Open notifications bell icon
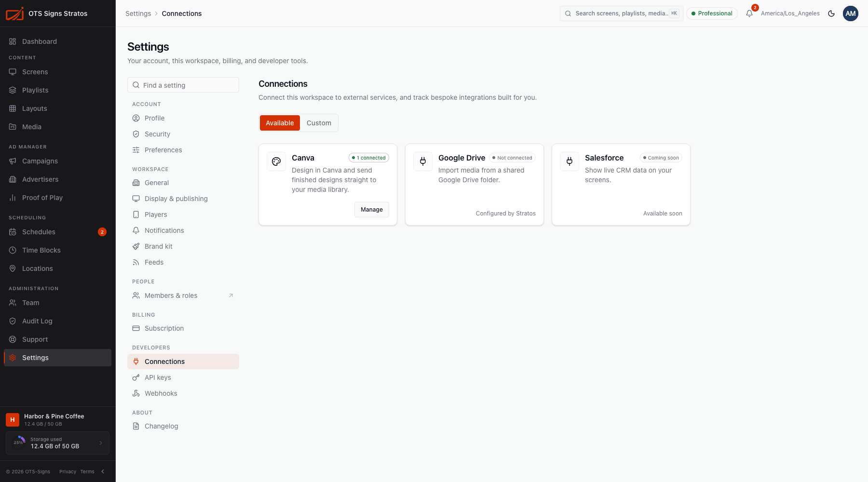This screenshot has height=482, width=868. (749, 13)
